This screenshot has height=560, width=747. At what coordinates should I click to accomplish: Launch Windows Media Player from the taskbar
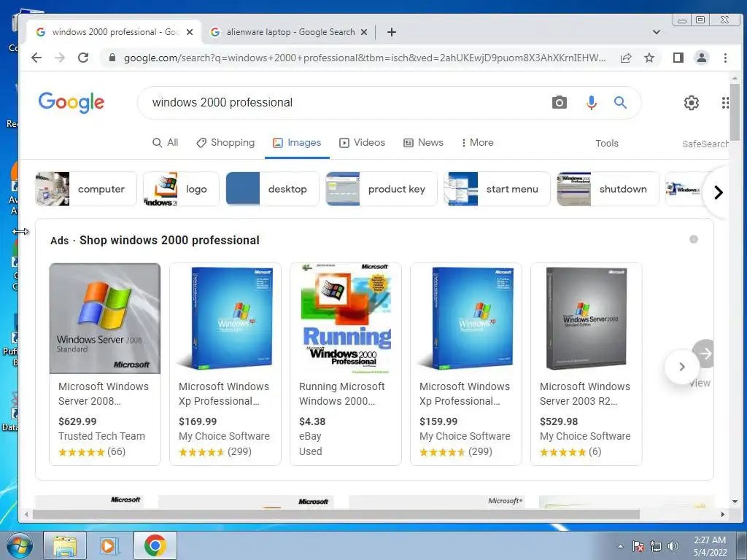click(109, 545)
